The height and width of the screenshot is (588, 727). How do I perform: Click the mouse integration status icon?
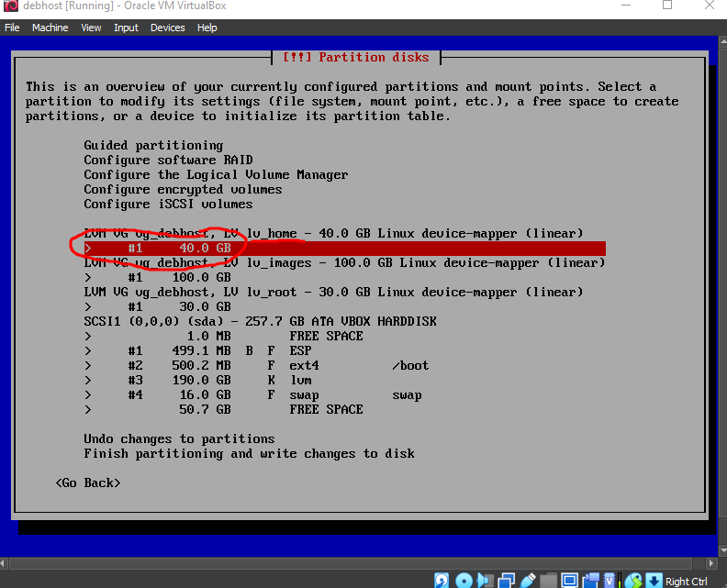coord(632,582)
